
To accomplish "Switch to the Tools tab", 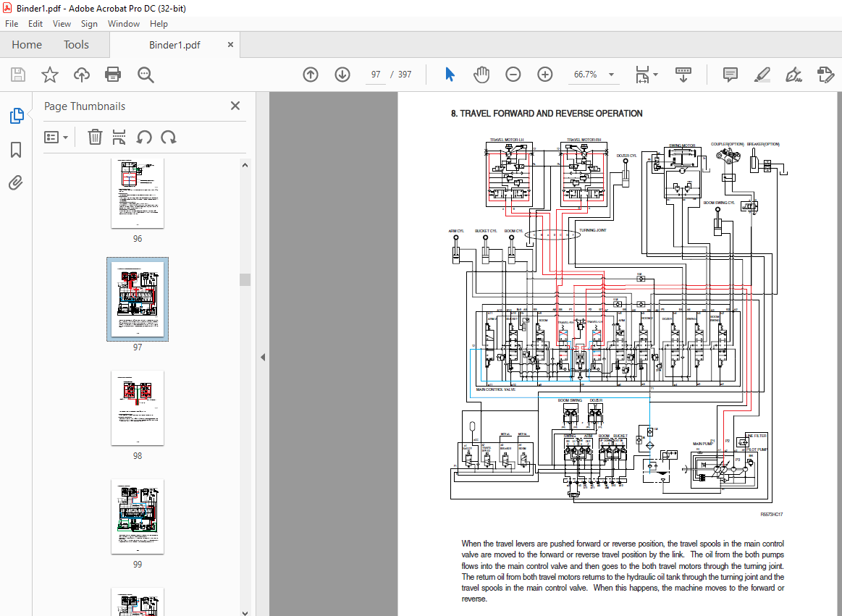I will (x=76, y=45).
